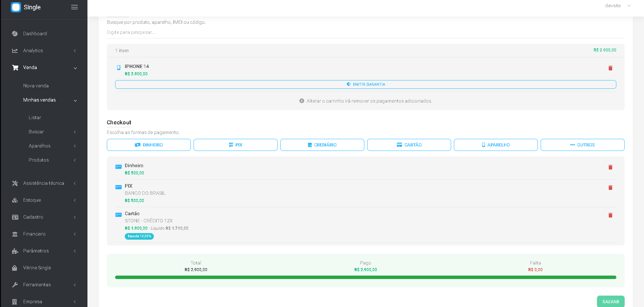Focus the product search input field
This screenshot has height=307, width=644.
[x=366, y=32]
